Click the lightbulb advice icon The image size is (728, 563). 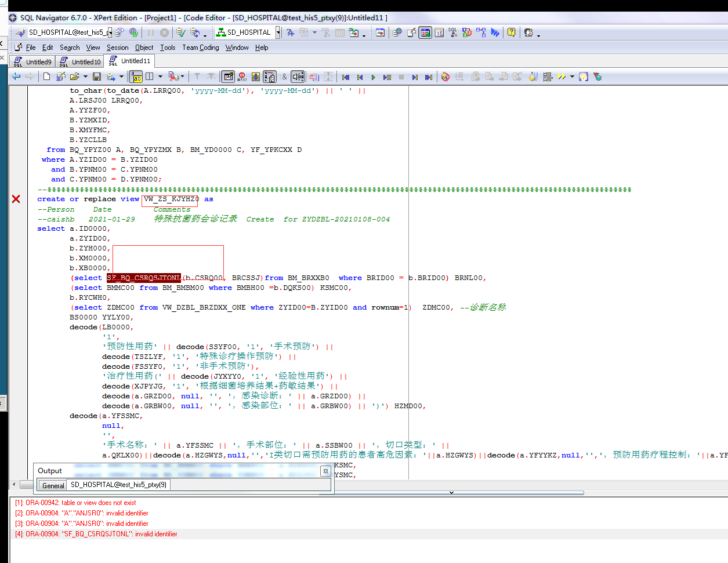(x=584, y=77)
